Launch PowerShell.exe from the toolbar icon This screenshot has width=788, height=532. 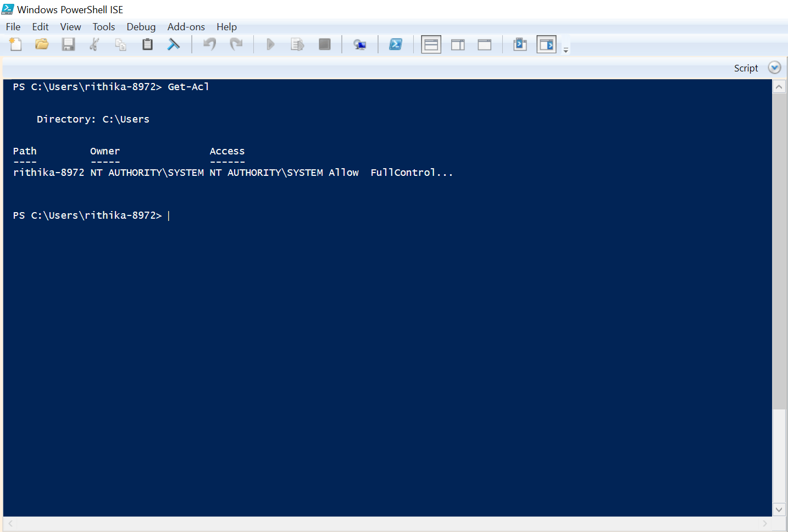pyautogui.click(x=396, y=44)
